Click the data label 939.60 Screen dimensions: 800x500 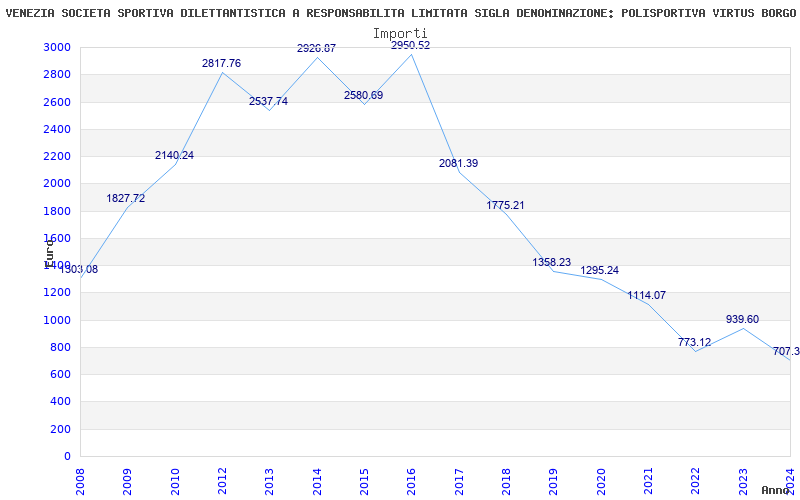point(742,319)
